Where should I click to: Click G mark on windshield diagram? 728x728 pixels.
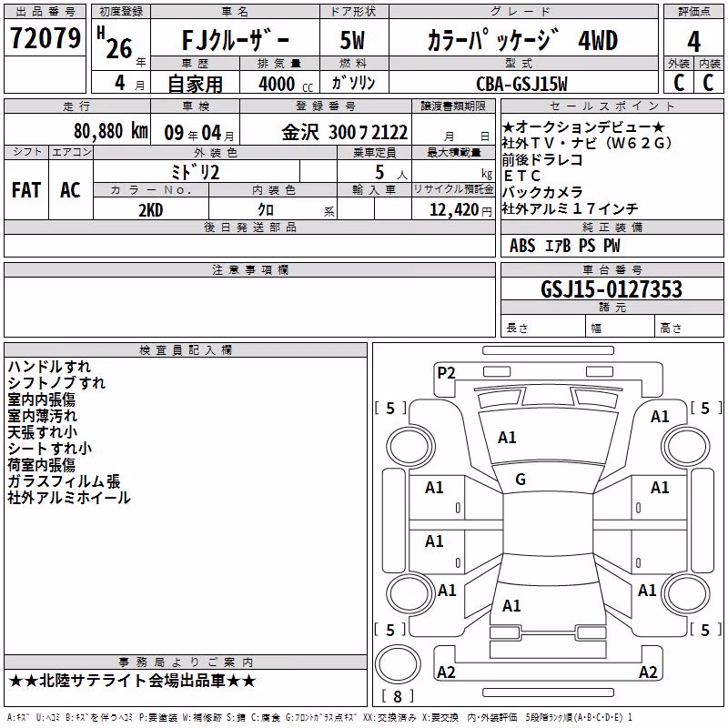click(521, 480)
